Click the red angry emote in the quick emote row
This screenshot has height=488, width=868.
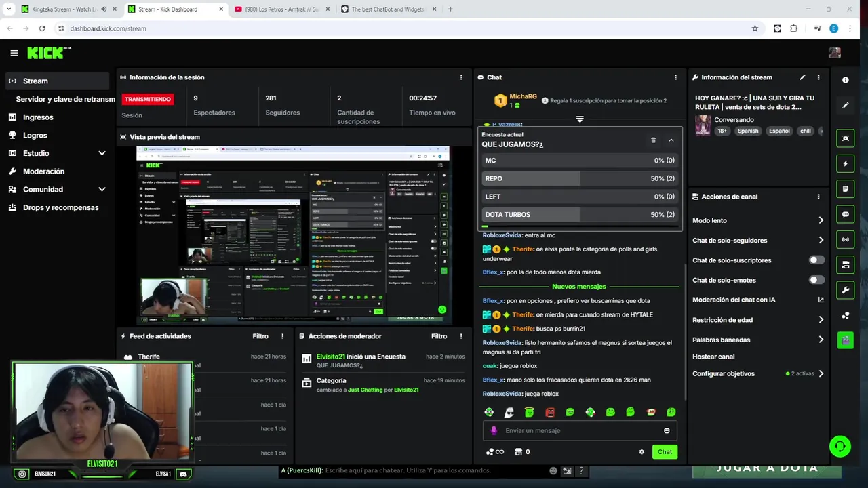550,412
